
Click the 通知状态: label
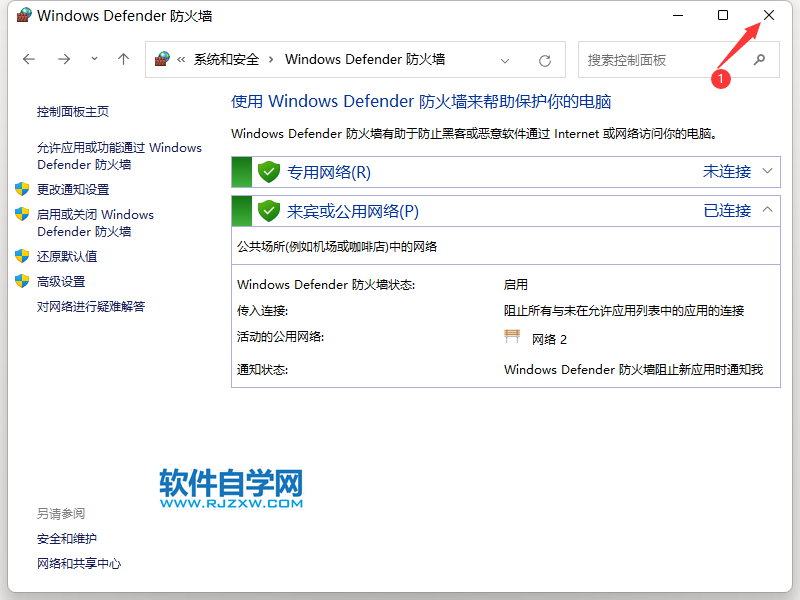tap(262, 369)
